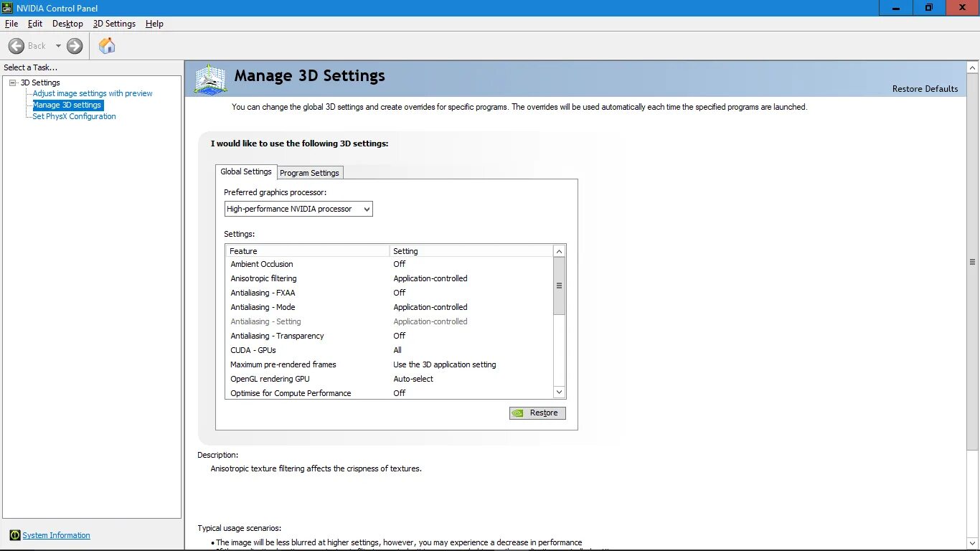
Task: Open the Help menu
Action: tap(154, 24)
